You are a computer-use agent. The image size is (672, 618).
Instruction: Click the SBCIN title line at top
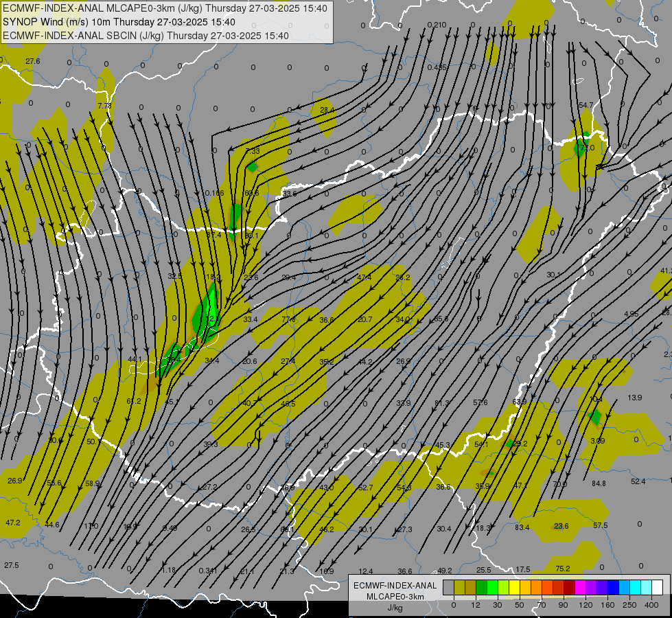[x=146, y=36]
